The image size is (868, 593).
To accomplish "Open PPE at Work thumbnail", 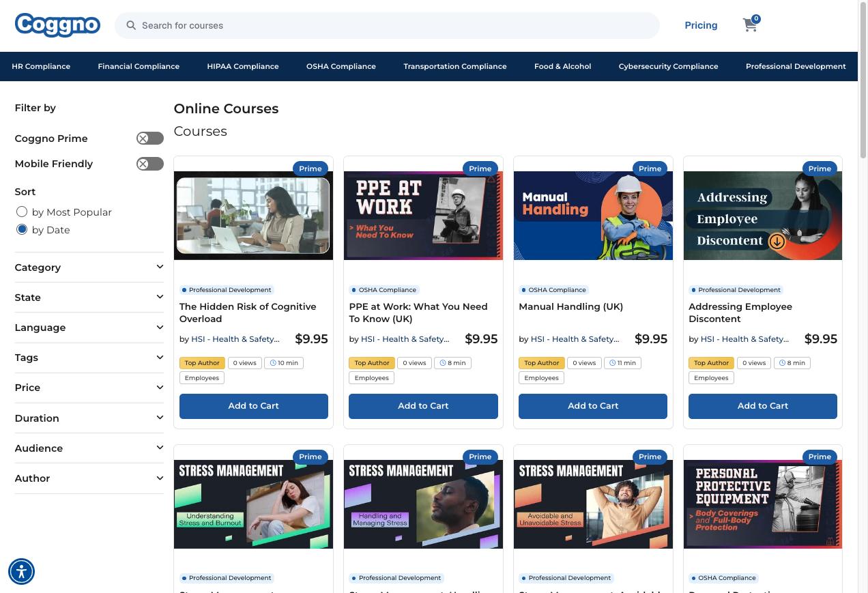I will click(423, 216).
